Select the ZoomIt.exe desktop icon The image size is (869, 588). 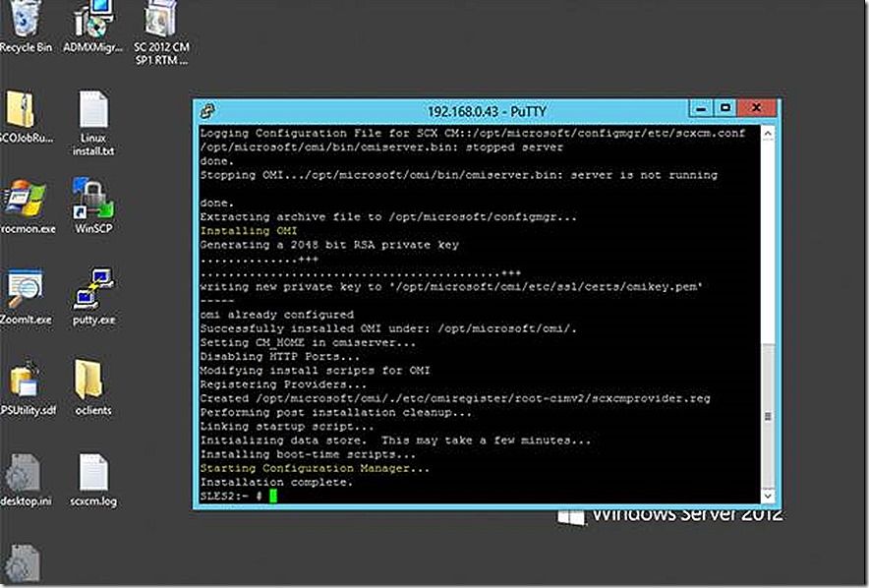pos(25,297)
